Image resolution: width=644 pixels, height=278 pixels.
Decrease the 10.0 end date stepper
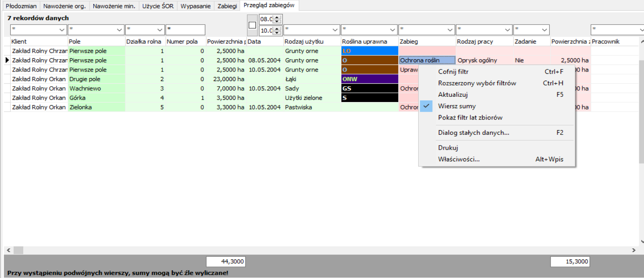(277, 33)
